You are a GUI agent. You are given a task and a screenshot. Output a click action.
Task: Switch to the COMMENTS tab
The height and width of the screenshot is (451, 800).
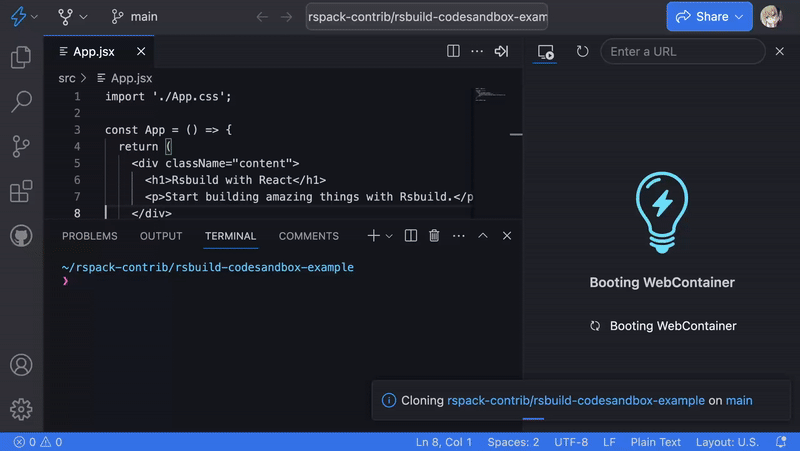tap(309, 236)
